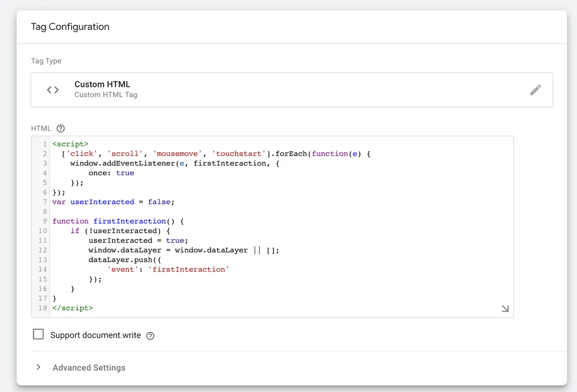Viewport: 577px width, 392px height.
Task: Click the dataLayer.push code line
Action: (x=120, y=260)
